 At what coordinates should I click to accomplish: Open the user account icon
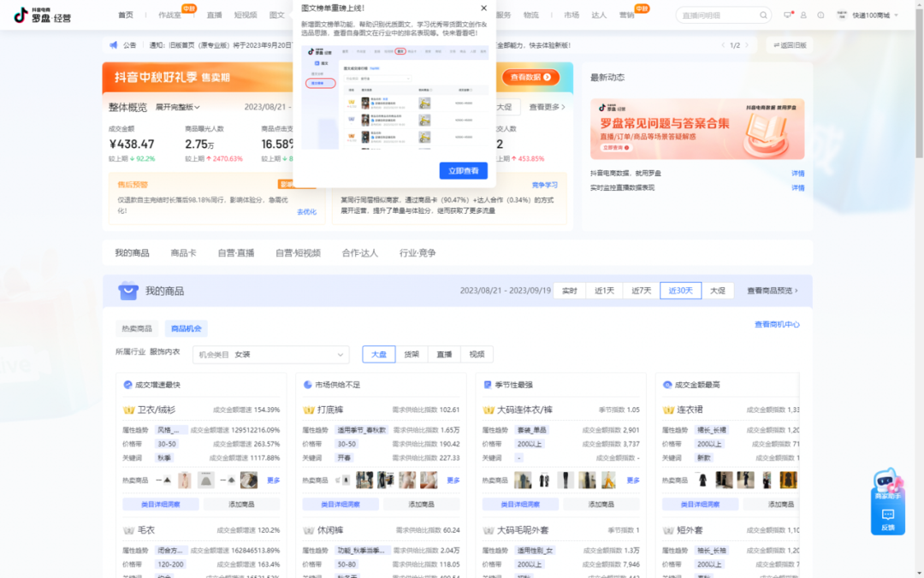tap(803, 15)
